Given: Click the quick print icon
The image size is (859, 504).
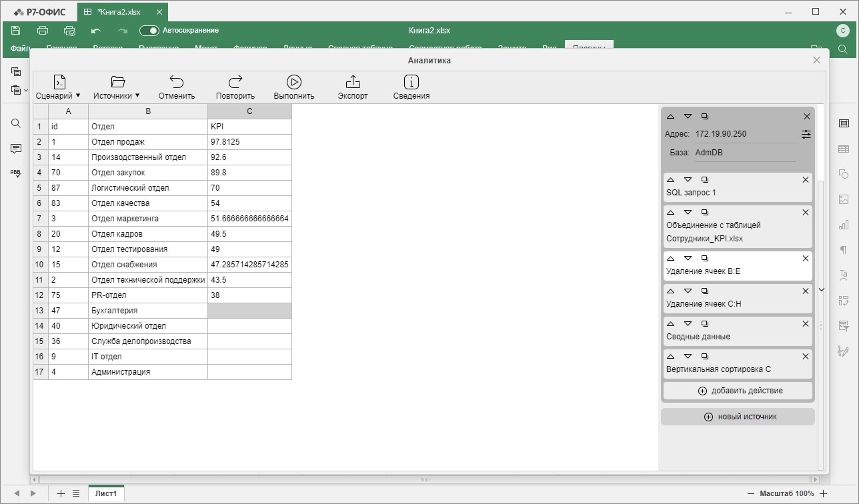Looking at the screenshot, I should [69, 31].
